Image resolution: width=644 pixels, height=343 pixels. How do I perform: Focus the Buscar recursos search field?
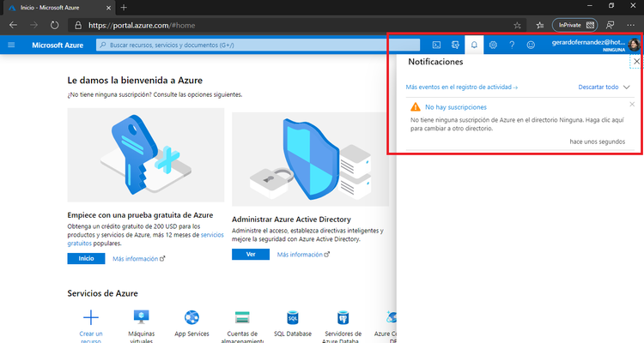258,45
